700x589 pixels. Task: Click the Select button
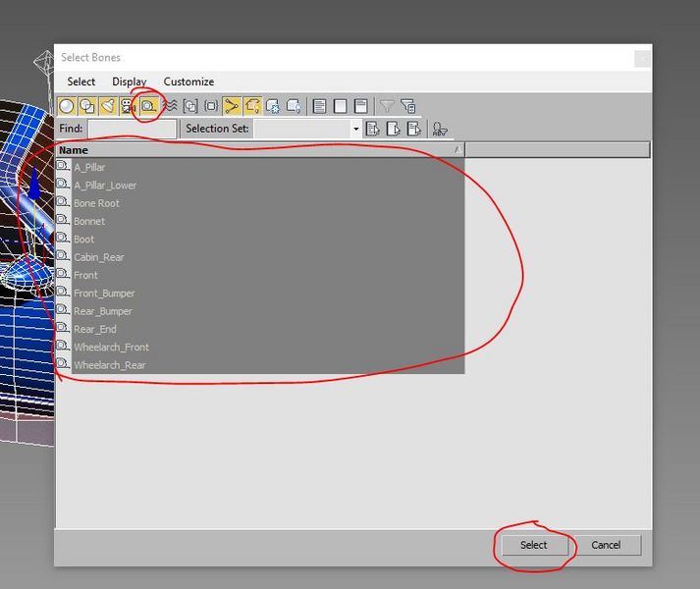click(x=533, y=545)
